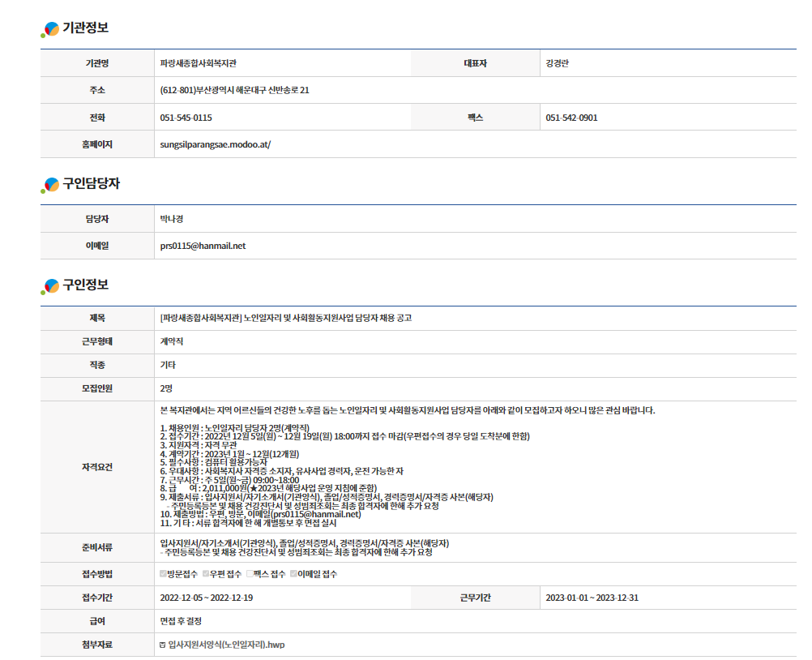The image size is (812, 660).
Task: Click the 근무기간 header cell
Action: (476, 598)
